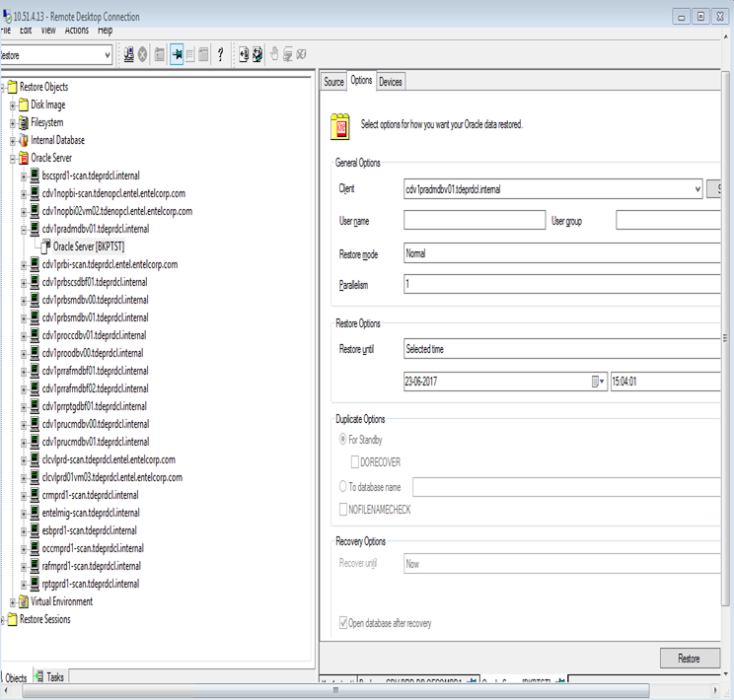Expand the crmprd1-scan.tdeprdcl.internal node
Screen dimensions: 734x700
pyautogui.click(x=24, y=496)
